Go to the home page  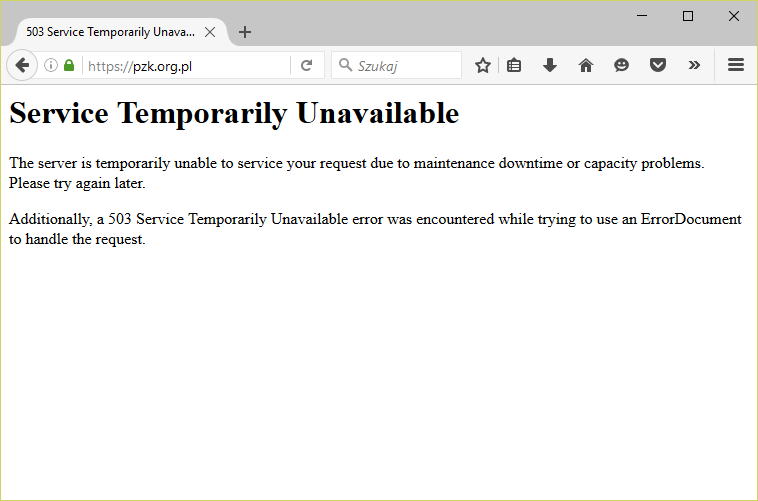pyautogui.click(x=586, y=65)
